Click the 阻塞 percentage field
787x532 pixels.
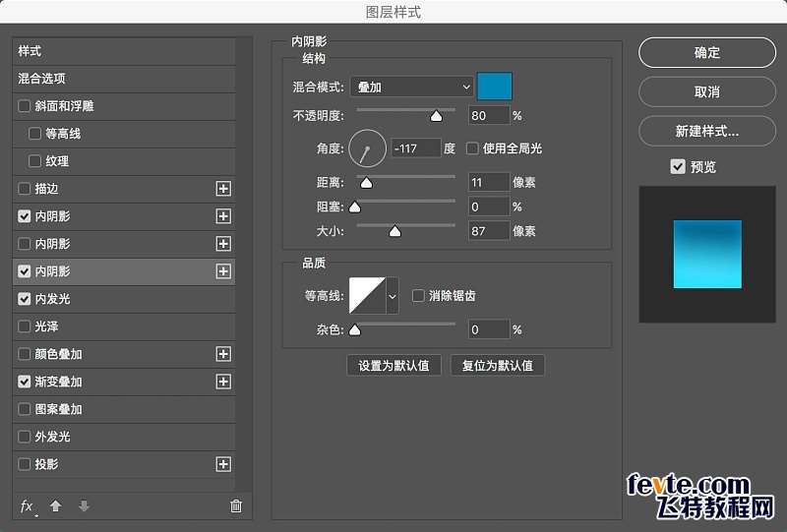click(x=489, y=207)
